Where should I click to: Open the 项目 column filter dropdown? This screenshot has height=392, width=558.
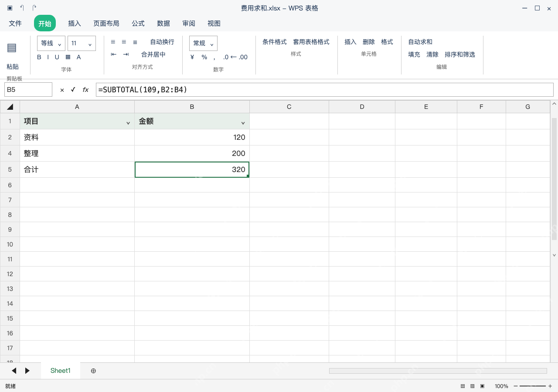pyautogui.click(x=128, y=123)
